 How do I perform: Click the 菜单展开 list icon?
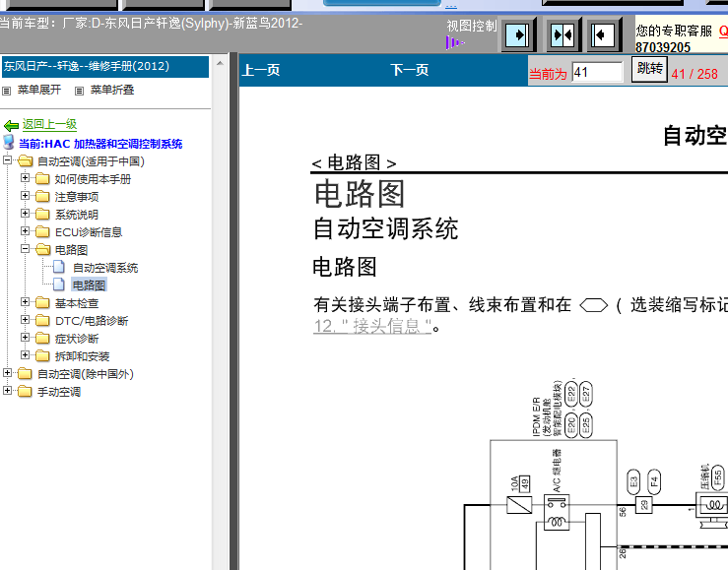pos(7,91)
